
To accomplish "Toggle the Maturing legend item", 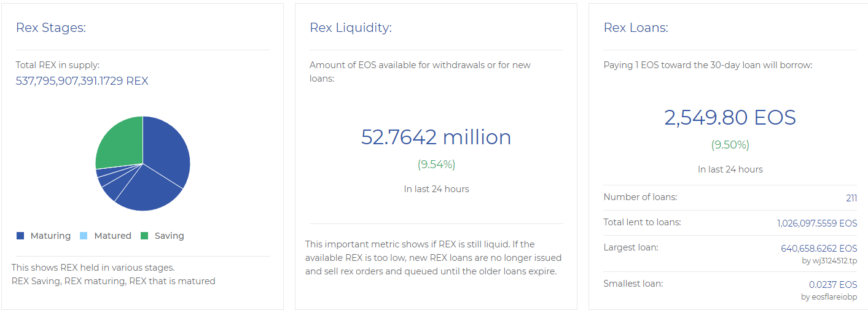I will coord(44,236).
